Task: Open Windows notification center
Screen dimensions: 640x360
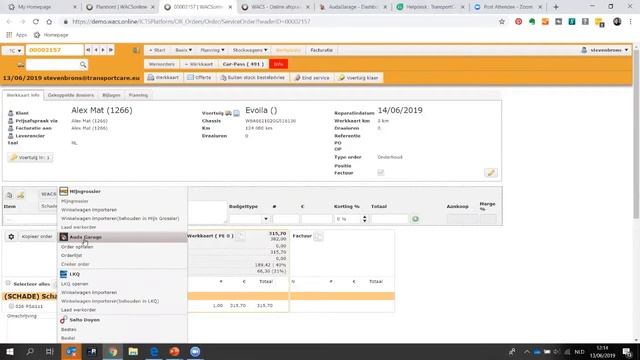Action: pyautogui.click(x=628, y=351)
